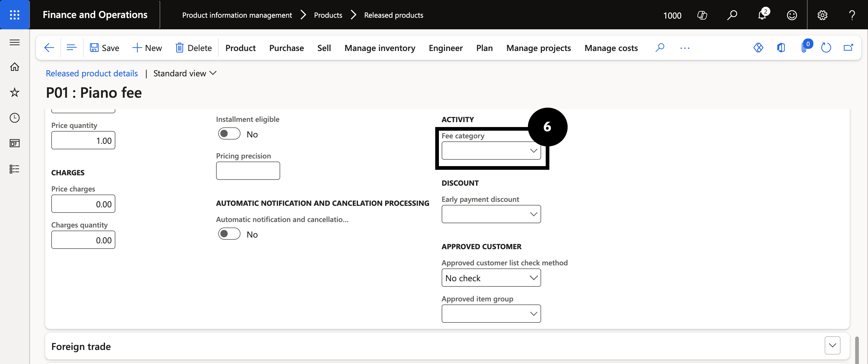Click Product information management breadcrumb
The height and width of the screenshot is (364, 868).
[237, 15]
